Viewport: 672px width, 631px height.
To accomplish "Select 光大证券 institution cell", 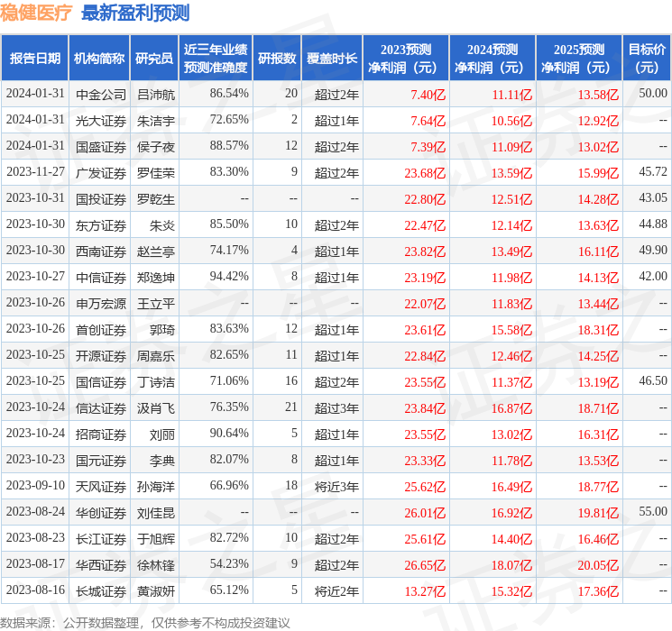I will click(101, 121).
